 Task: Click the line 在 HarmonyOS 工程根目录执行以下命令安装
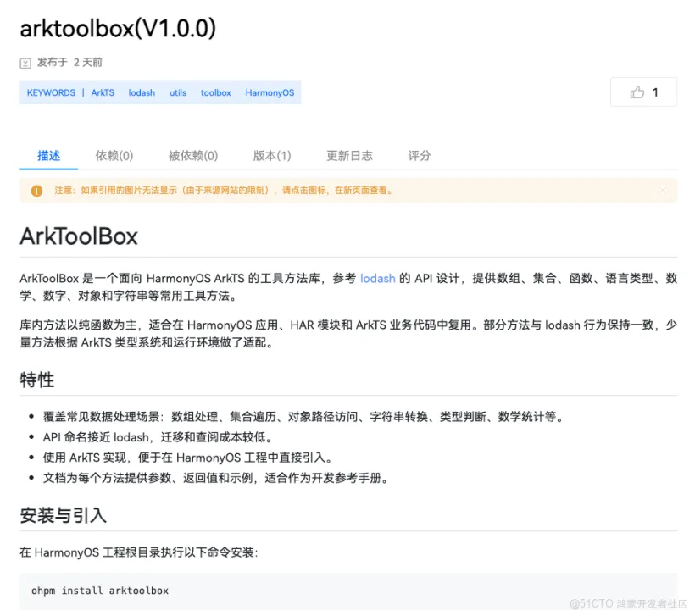click(x=139, y=552)
